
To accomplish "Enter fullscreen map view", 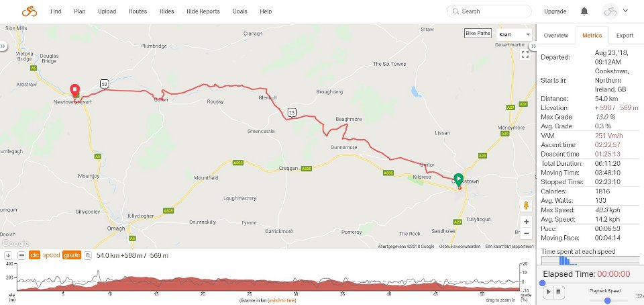I will 525,54.
